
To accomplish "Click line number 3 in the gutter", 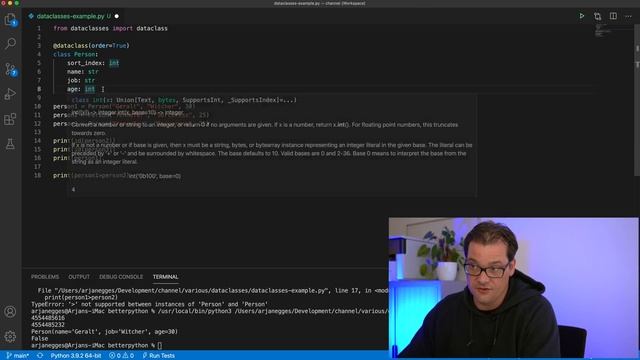I will point(39,46).
